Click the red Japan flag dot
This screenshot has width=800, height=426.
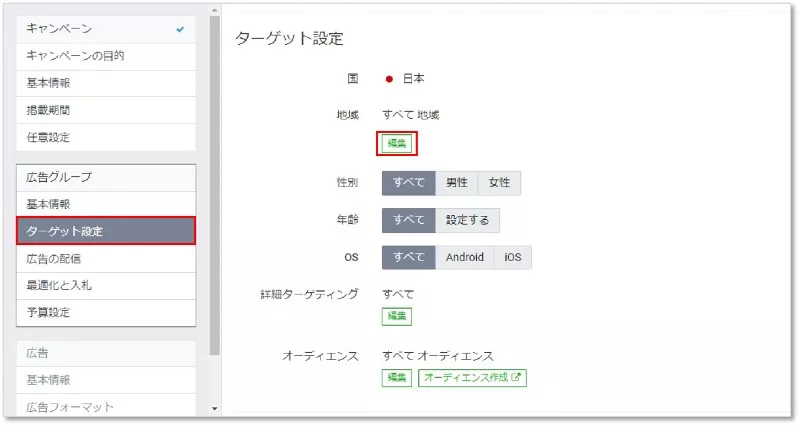[389, 79]
